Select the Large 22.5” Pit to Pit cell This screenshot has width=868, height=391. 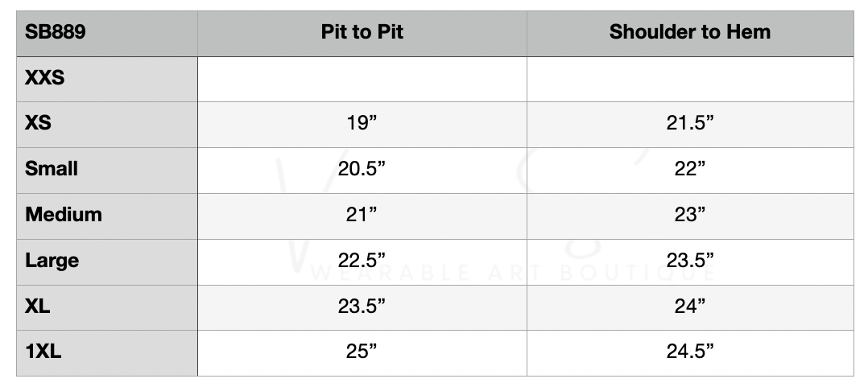point(362,261)
